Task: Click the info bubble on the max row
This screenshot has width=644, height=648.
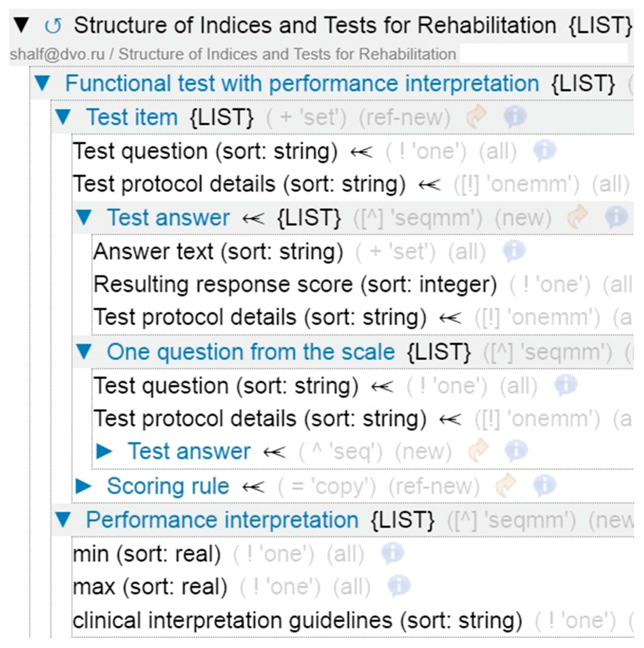Action: coord(399,586)
